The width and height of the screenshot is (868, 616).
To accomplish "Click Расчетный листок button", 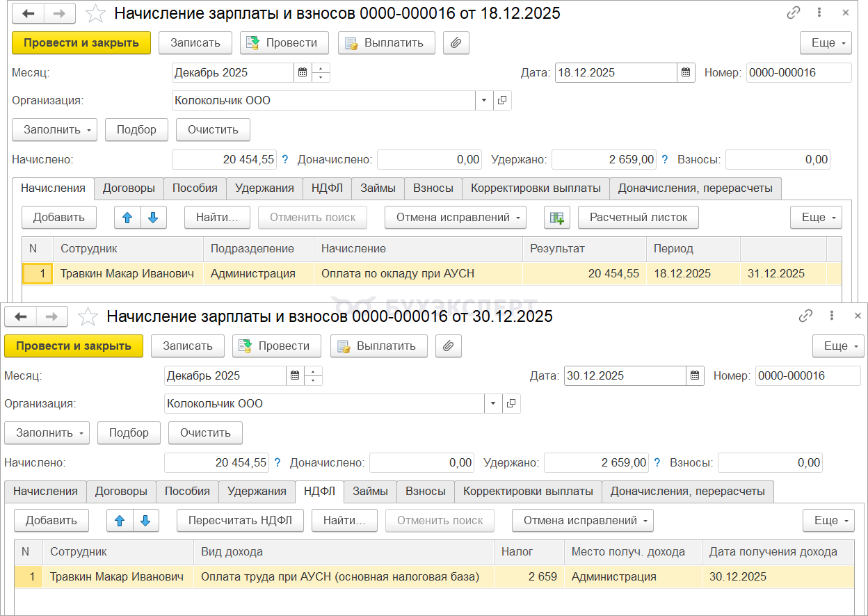I will pyautogui.click(x=638, y=217).
